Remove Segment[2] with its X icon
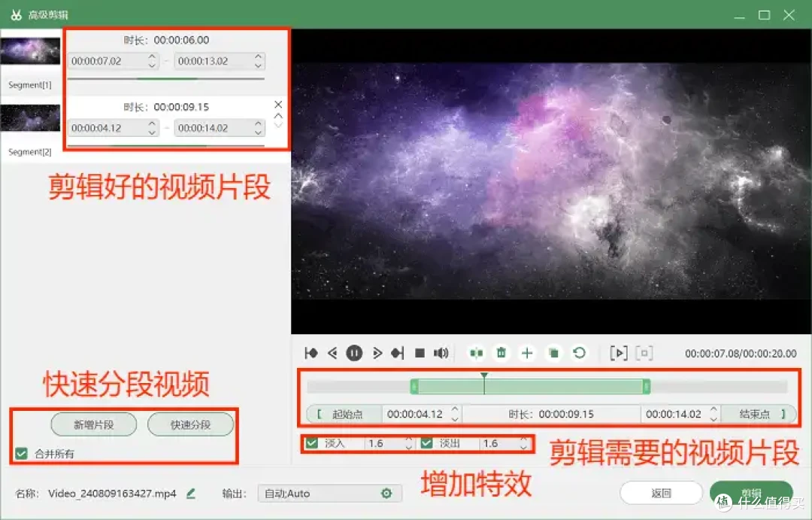 278,104
